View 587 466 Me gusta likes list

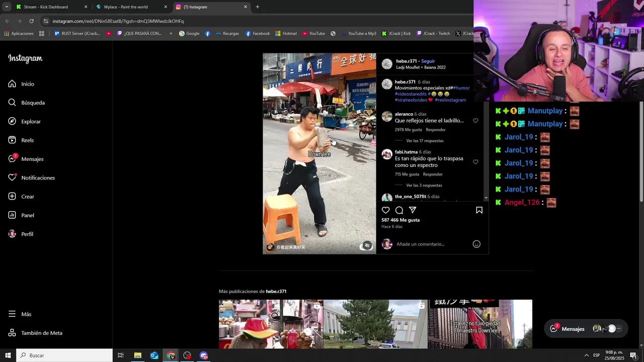[400, 220]
